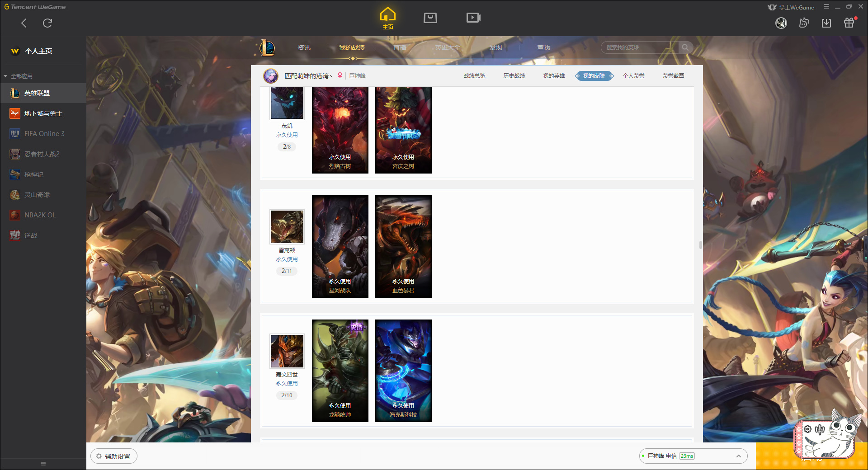Image resolution: width=868 pixels, height=470 pixels.
Task: Open the 烈焰古树 skin card
Action: (x=340, y=130)
